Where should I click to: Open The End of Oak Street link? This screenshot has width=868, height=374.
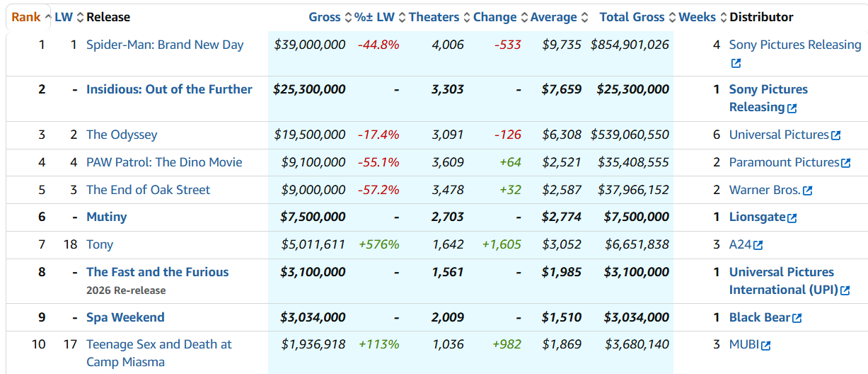tap(148, 190)
